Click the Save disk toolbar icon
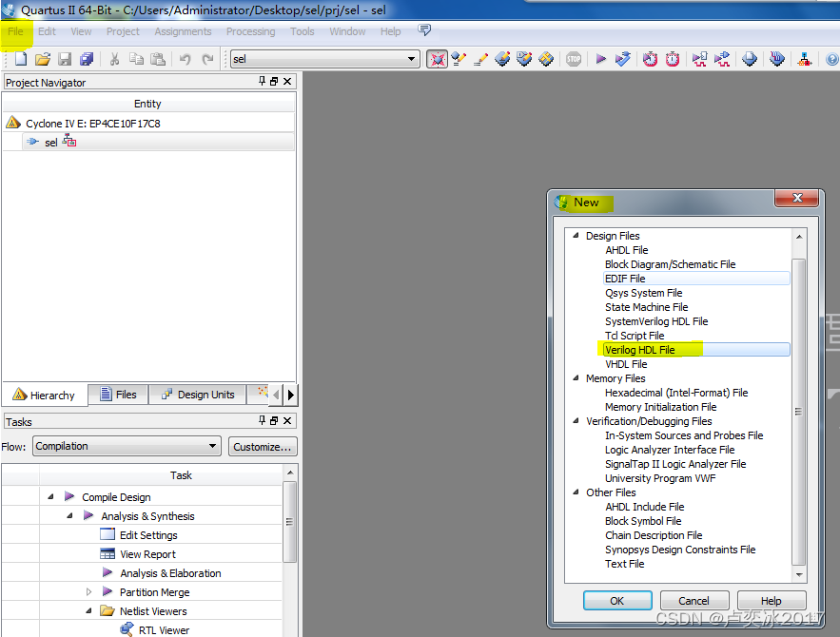This screenshot has height=637, width=840. [65, 59]
